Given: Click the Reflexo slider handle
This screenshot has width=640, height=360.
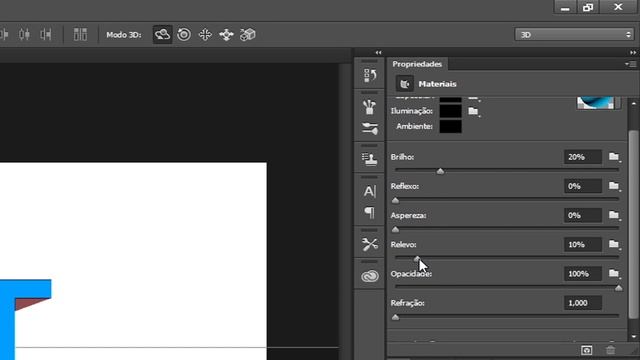Looking at the screenshot, I should [x=395, y=200].
